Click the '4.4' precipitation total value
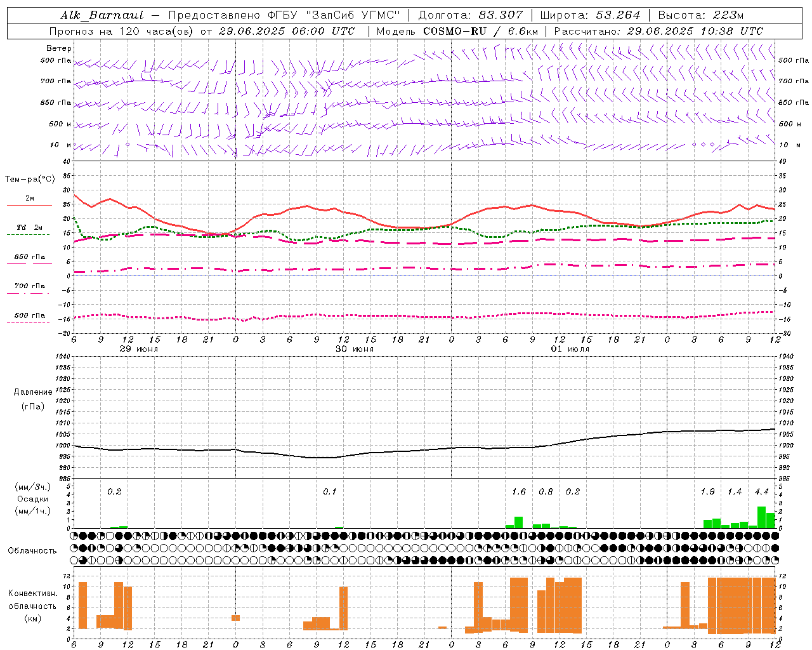This screenshot has height=650, width=812. 761,491
